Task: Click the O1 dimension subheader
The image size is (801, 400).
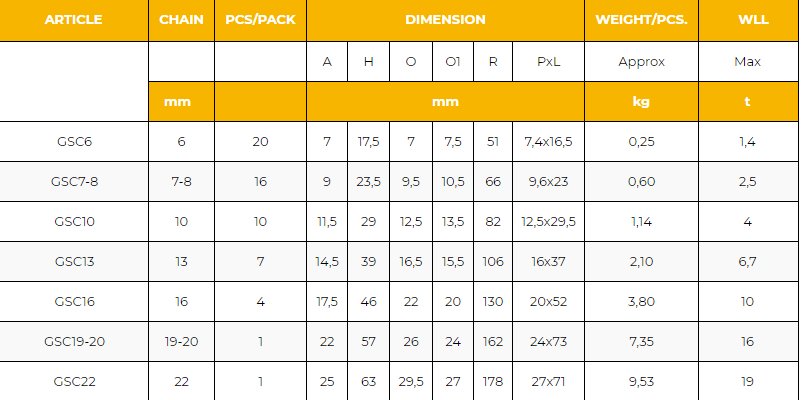Action: pyautogui.click(x=452, y=62)
